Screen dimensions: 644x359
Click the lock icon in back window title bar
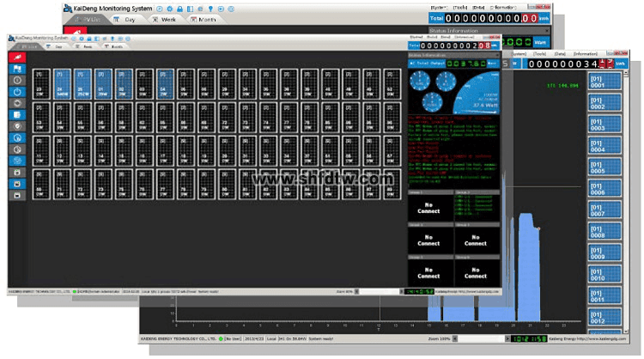(178, 7)
